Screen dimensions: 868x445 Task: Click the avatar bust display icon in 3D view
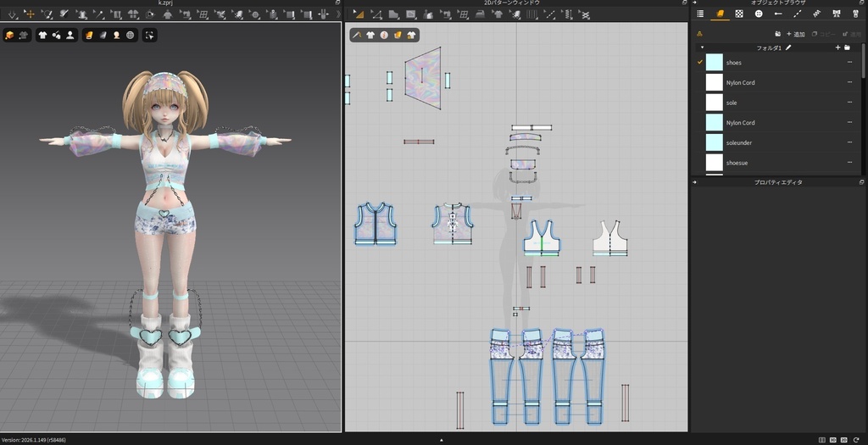point(70,36)
